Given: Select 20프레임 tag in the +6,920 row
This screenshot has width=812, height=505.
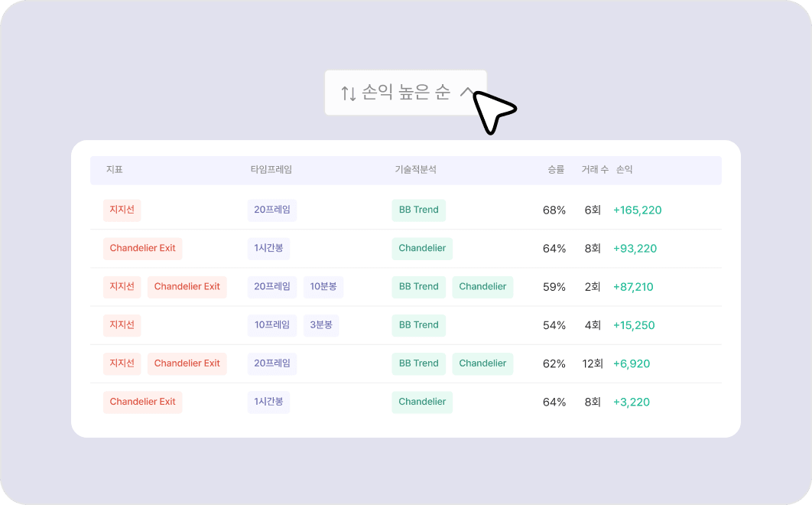Looking at the screenshot, I should click(272, 363).
